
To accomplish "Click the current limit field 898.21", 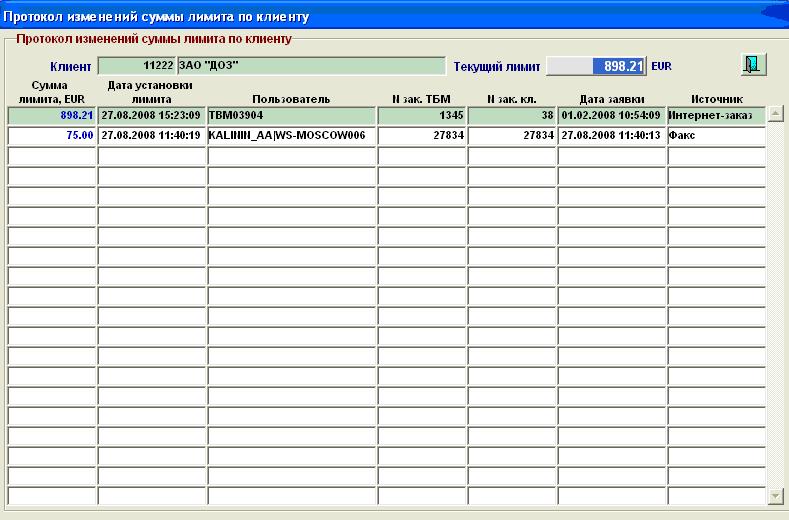I will tap(596, 66).
